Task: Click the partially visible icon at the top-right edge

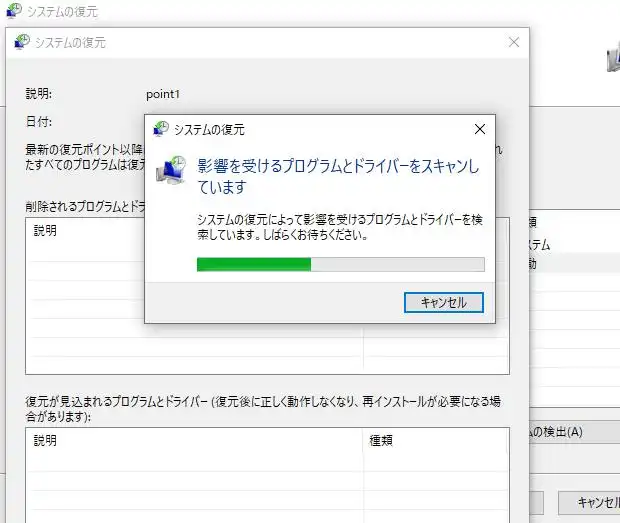Action: 612,60
